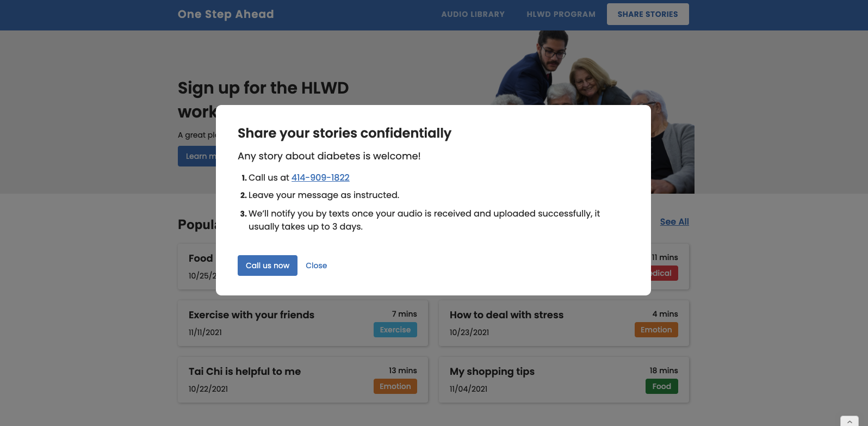Open the My shopping tips story
Screen dimensions: 868x426
[x=492, y=372]
